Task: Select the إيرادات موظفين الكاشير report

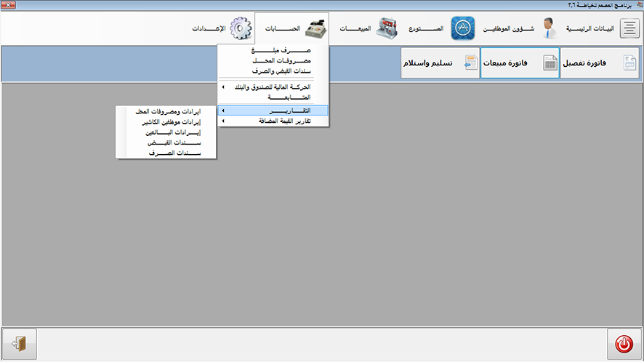Action: coord(167,123)
